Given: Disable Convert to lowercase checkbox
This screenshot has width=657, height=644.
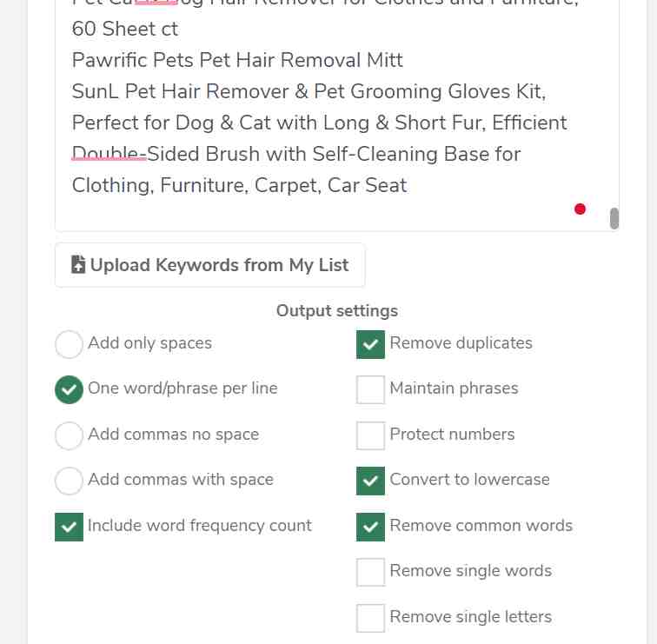Looking at the screenshot, I should (370, 481).
